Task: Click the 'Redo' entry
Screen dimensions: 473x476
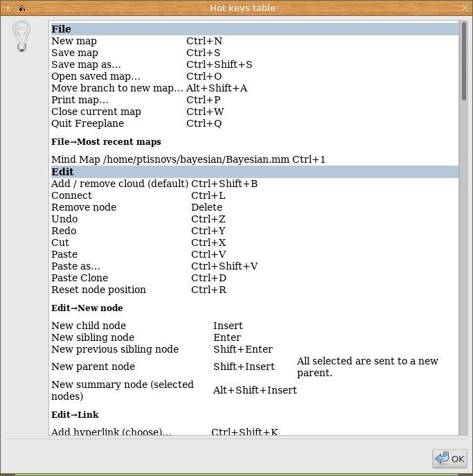Action: [64, 231]
